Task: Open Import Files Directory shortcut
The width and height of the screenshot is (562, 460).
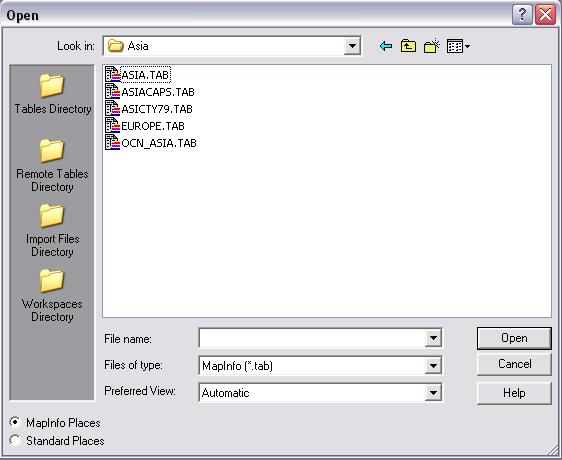Action: [52, 231]
